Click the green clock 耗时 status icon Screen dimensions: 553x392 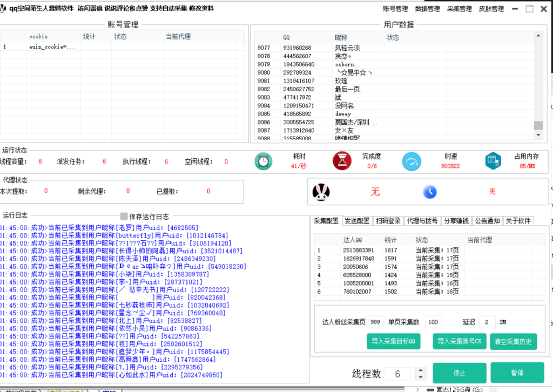[264, 161]
